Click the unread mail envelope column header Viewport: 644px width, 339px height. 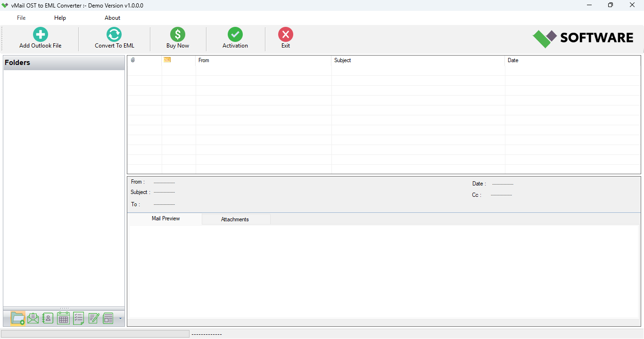(167, 60)
